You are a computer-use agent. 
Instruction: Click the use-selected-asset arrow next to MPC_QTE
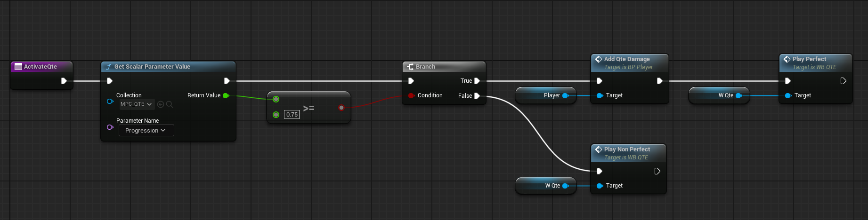pos(161,104)
